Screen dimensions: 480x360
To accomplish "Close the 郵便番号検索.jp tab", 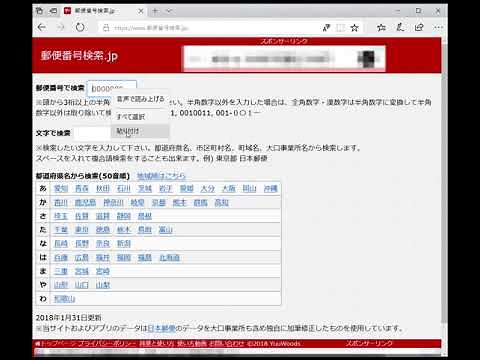I will pyautogui.click(x=141, y=11).
